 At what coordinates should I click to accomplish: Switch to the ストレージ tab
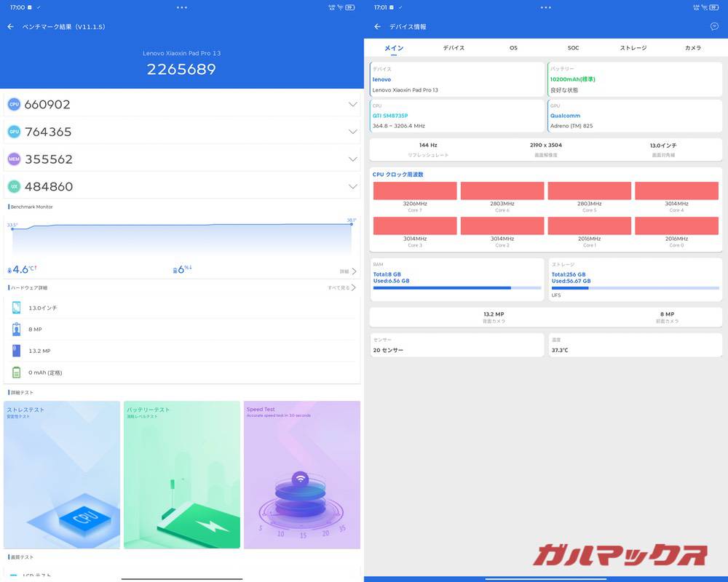pos(633,48)
